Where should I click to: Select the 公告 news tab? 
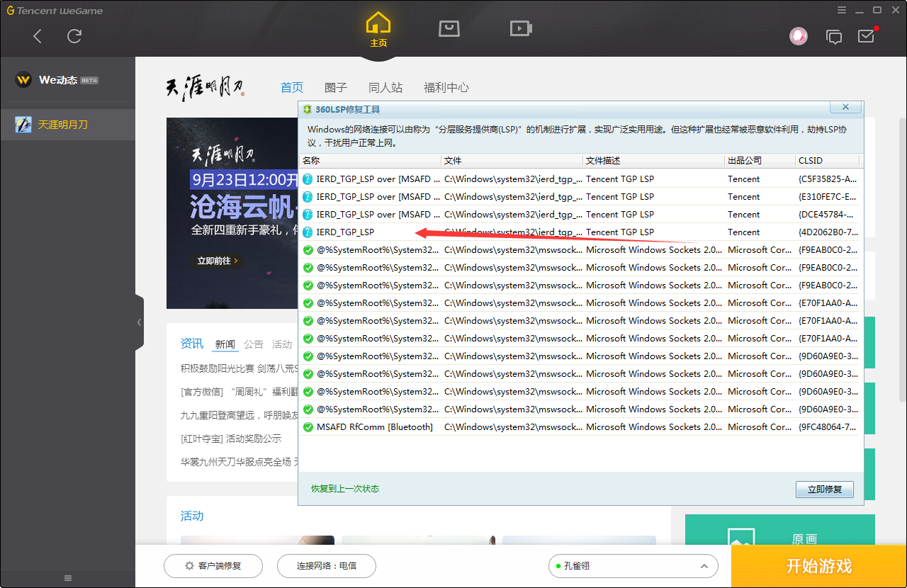254,344
